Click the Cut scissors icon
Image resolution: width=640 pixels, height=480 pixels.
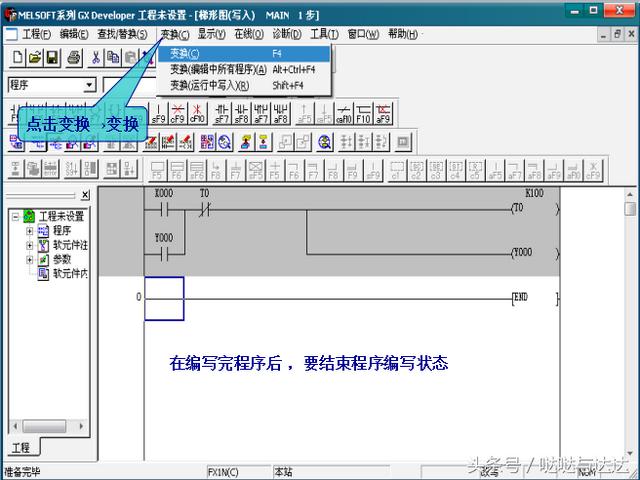point(96,58)
